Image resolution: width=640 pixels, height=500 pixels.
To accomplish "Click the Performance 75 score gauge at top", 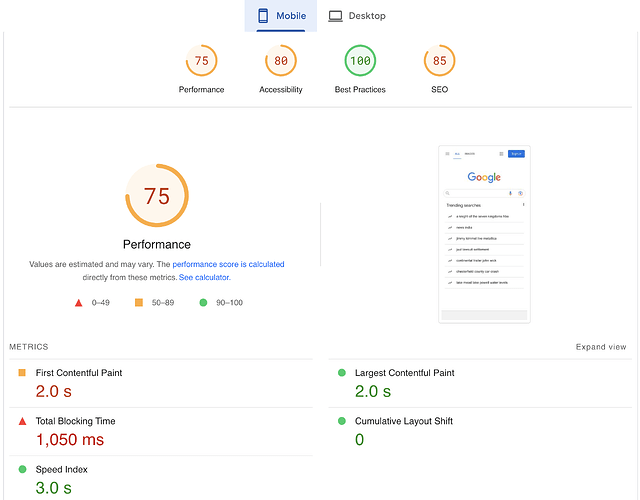I will [201, 61].
